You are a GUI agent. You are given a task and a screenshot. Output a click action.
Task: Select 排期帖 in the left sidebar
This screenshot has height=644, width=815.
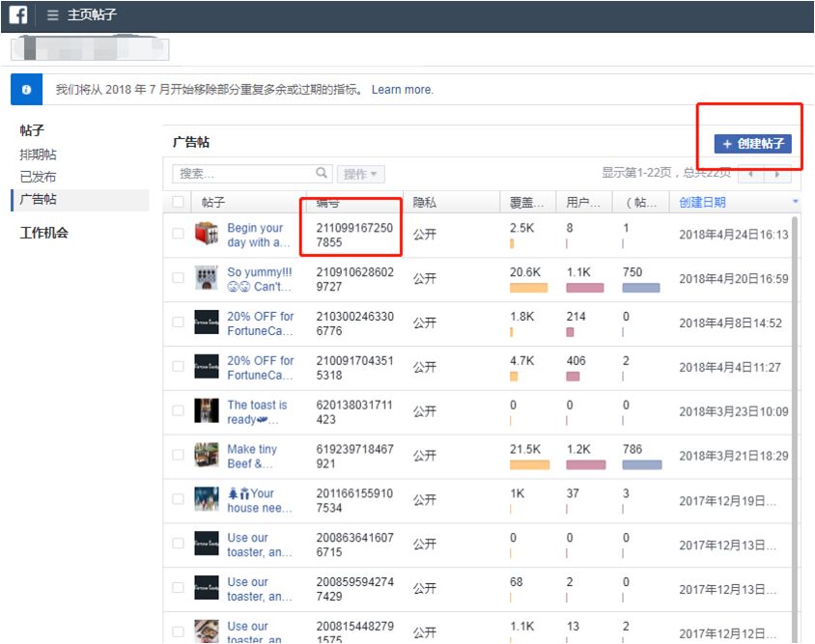point(38,154)
